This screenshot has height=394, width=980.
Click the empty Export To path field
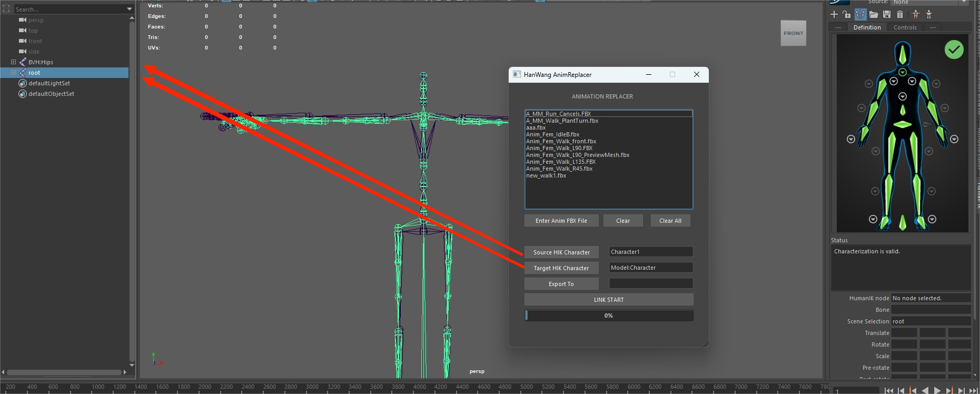point(651,283)
